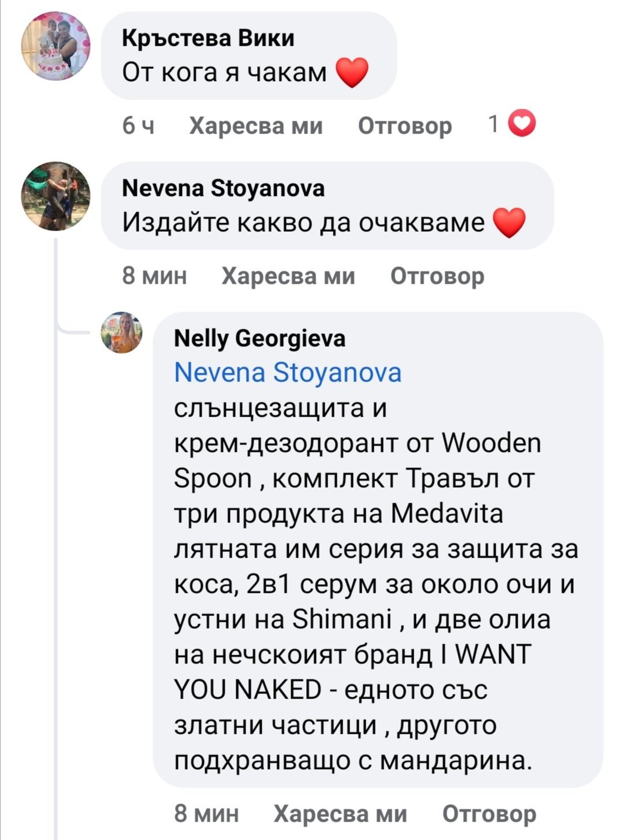
Task: Click the red heart emoji after 'От кога я чакам'
Action: [x=352, y=73]
